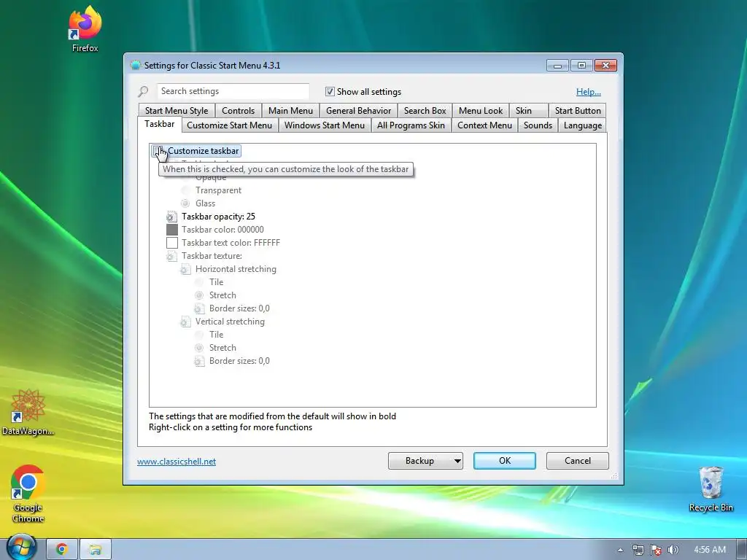
Task: Open the Main Menu tab
Action: click(290, 111)
